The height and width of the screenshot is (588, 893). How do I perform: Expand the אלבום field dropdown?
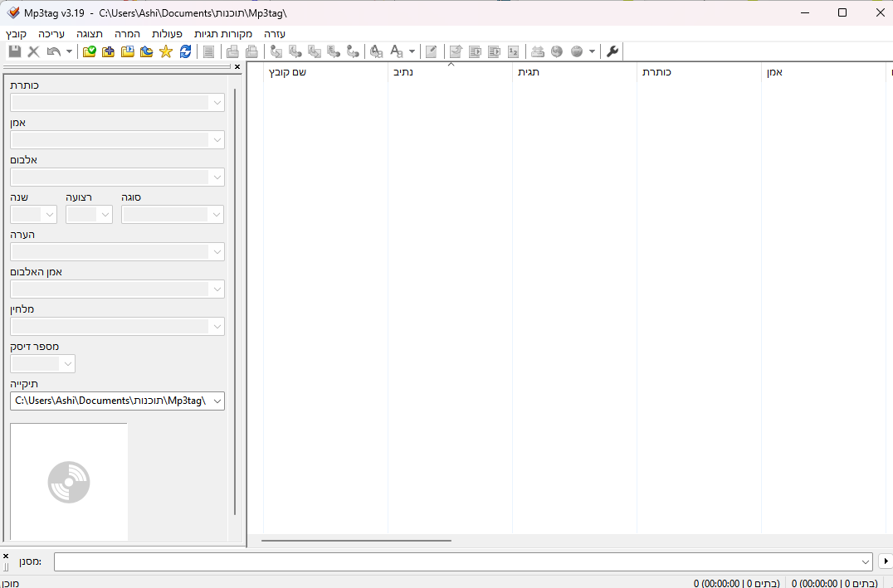point(217,177)
